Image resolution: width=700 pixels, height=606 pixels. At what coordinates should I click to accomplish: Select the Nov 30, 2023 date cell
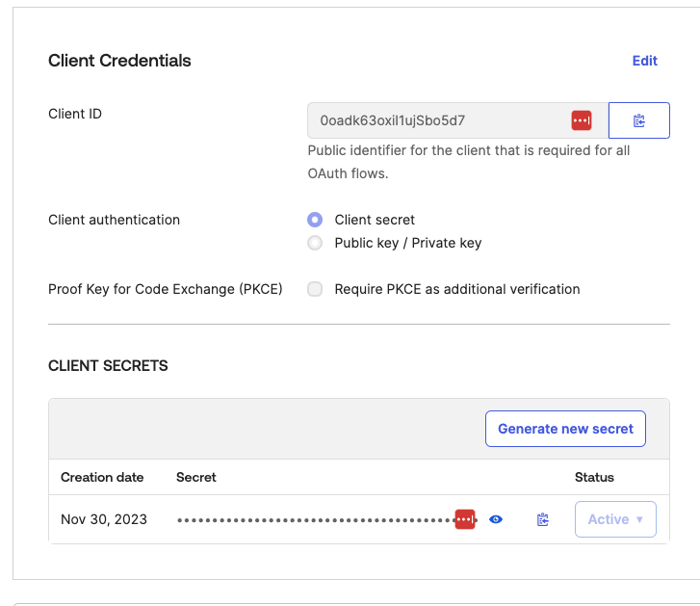(x=104, y=519)
